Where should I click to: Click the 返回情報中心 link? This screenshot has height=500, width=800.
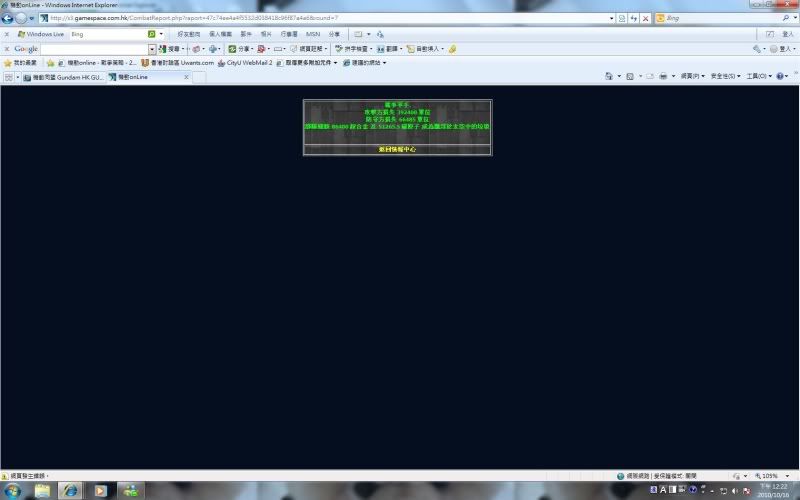tap(397, 149)
